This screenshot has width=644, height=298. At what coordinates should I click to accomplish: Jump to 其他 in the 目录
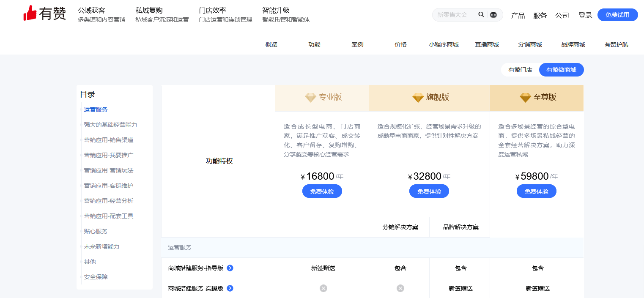(90, 262)
